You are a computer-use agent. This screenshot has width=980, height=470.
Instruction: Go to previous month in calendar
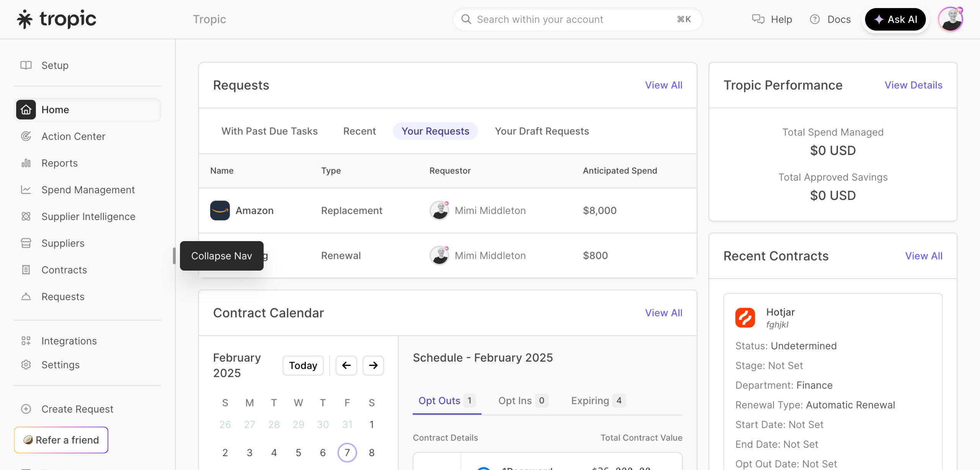click(x=346, y=366)
